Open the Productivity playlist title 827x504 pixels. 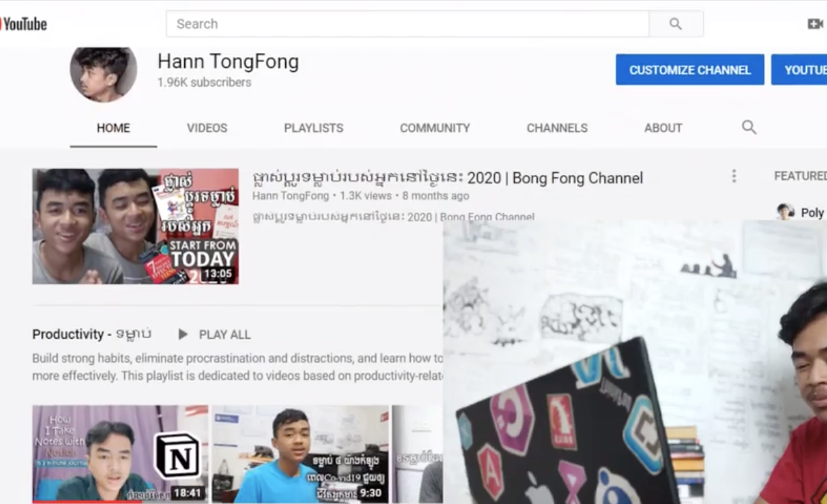[91, 334]
